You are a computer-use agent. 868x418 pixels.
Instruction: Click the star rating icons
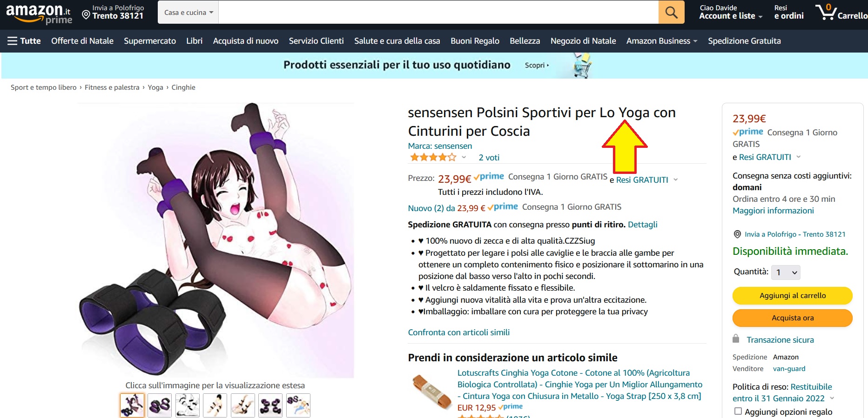pyautogui.click(x=433, y=157)
